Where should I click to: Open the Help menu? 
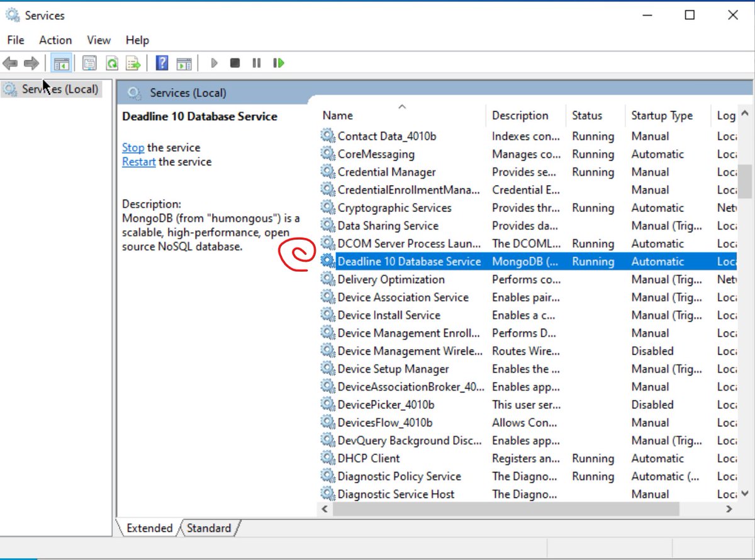pyautogui.click(x=137, y=40)
